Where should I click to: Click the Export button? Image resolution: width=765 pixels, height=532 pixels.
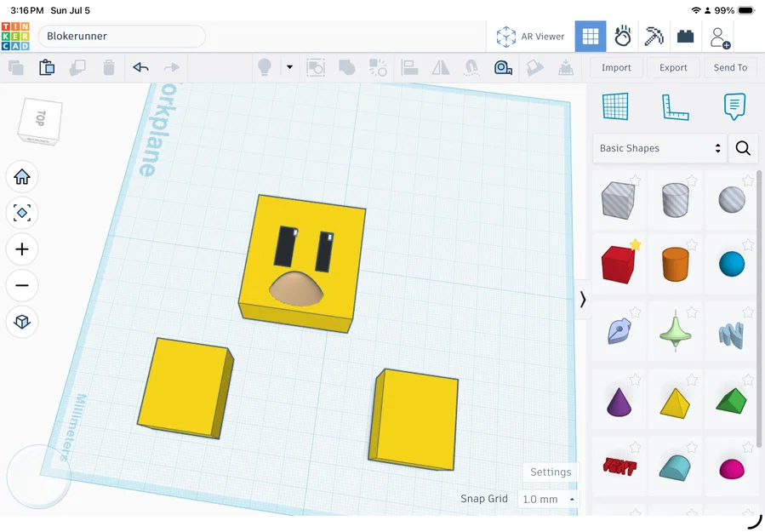coord(673,67)
